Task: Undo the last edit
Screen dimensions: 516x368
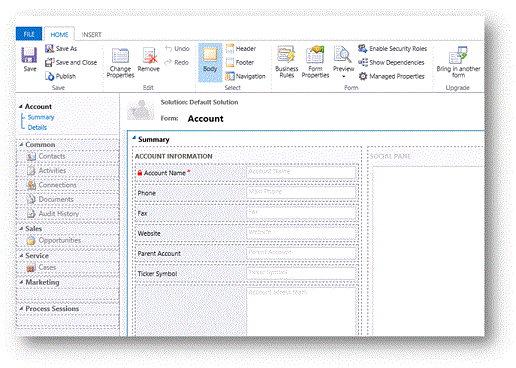Action: point(177,49)
